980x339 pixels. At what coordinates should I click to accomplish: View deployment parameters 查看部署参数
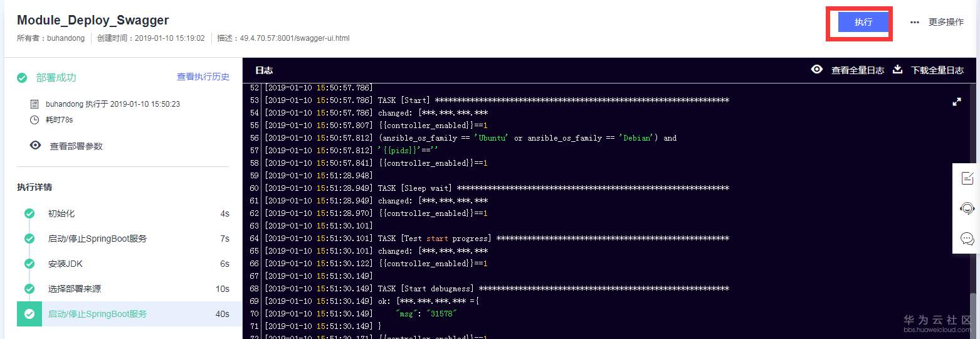click(76, 146)
